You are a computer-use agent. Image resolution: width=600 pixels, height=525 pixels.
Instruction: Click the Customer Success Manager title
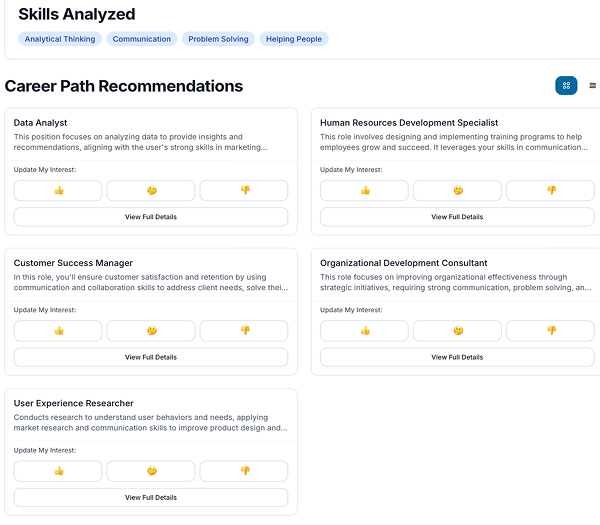73,263
